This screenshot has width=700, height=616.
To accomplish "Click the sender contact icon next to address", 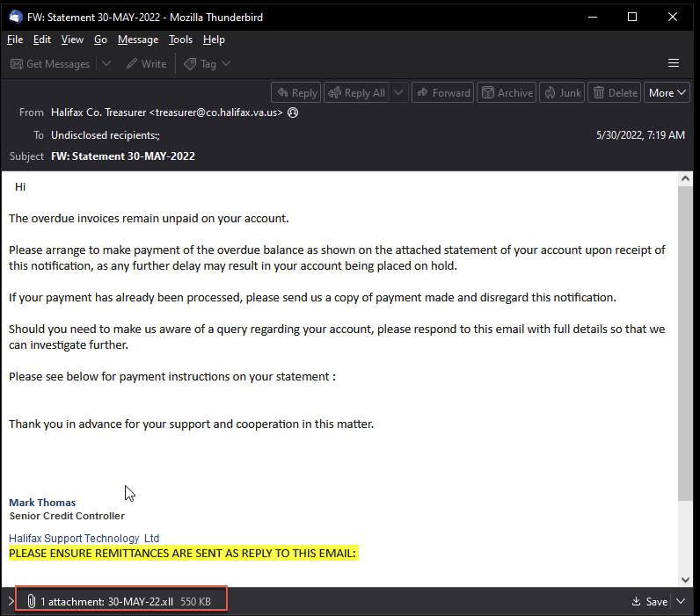I will [293, 112].
